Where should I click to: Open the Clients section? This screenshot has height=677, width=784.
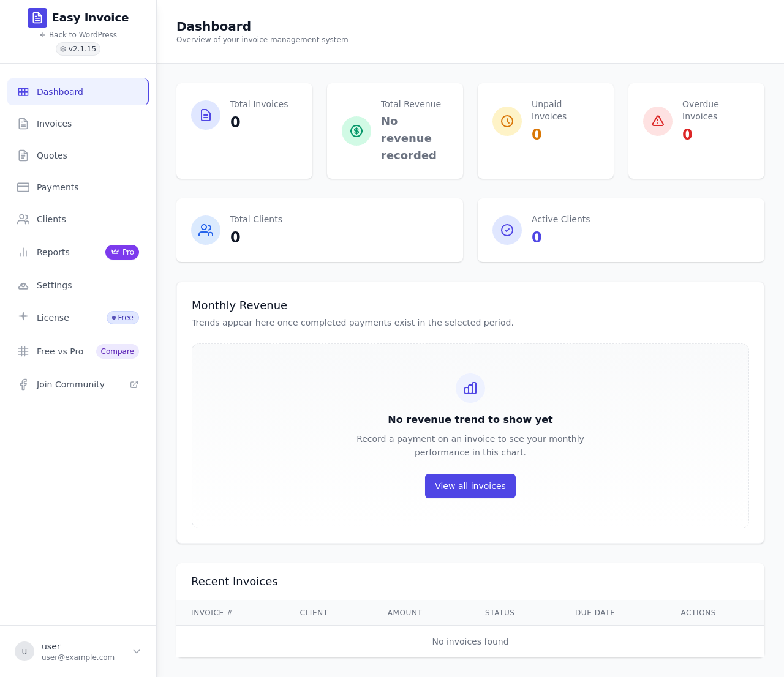pos(78,219)
